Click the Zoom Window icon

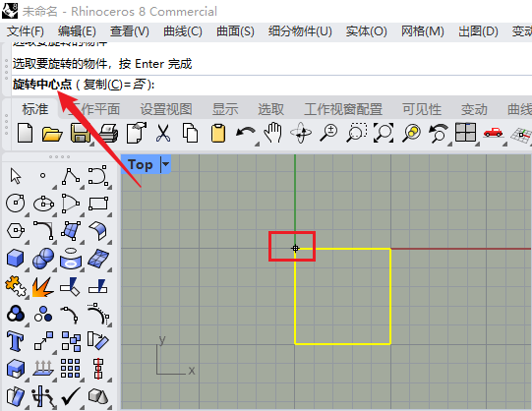pos(356,133)
